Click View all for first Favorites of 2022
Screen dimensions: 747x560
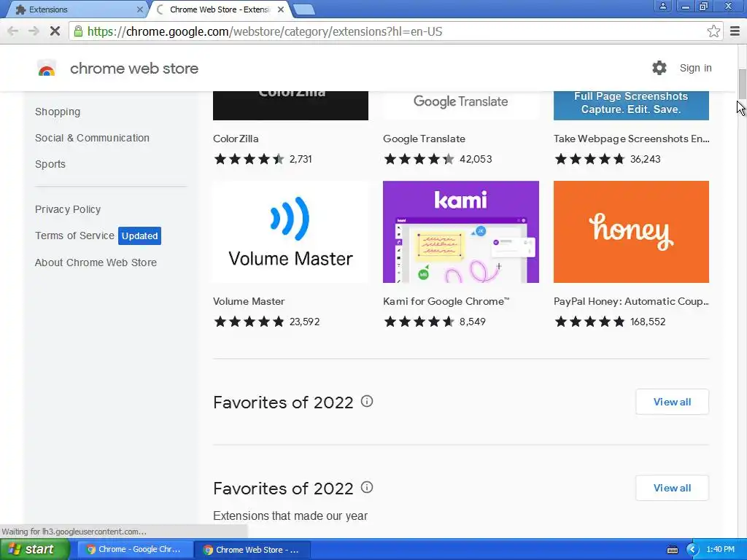(x=672, y=402)
